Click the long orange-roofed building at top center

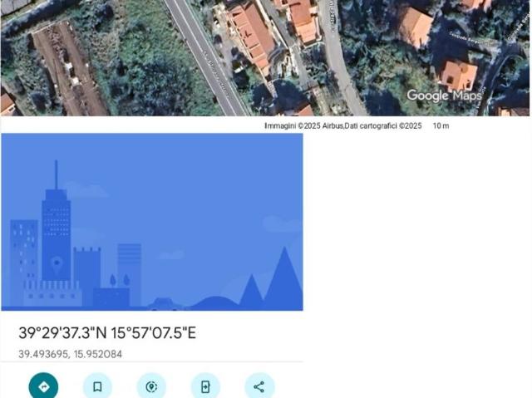point(253,33)
